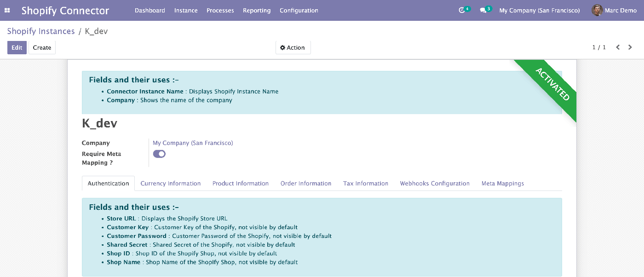
Task: Open the apps grid menu icon
Action: (x=7, y=10)
